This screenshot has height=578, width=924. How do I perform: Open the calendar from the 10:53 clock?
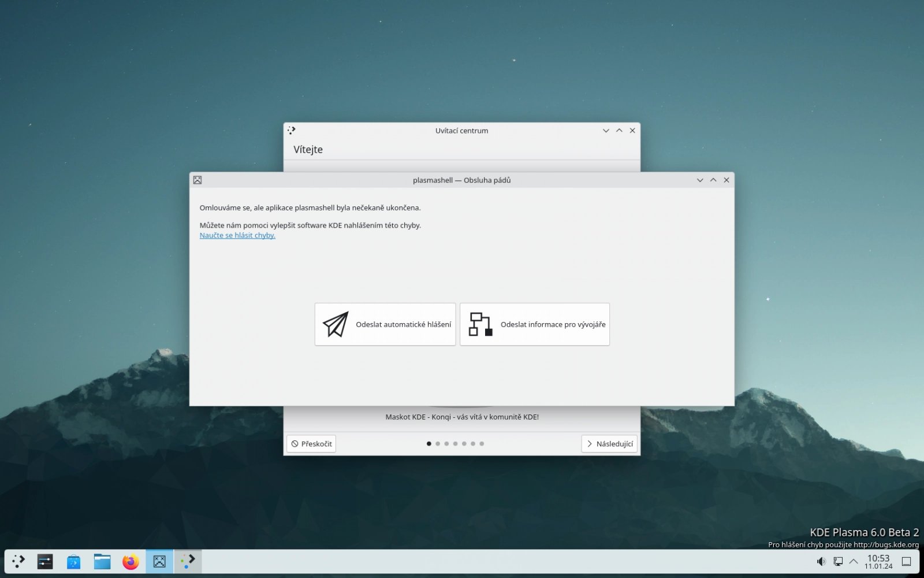pyautogui.click(x=878, y=561)
